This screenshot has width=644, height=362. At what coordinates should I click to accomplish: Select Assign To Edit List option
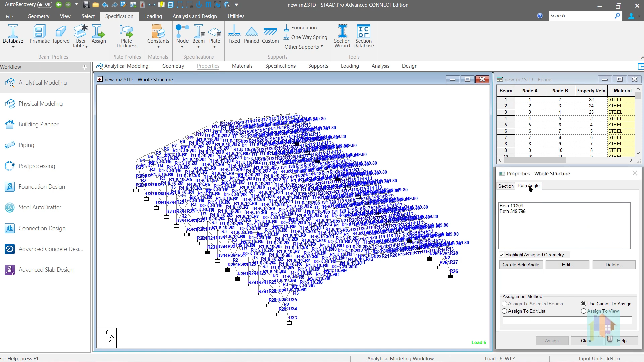pyautogui.click(x=504, y=311)
